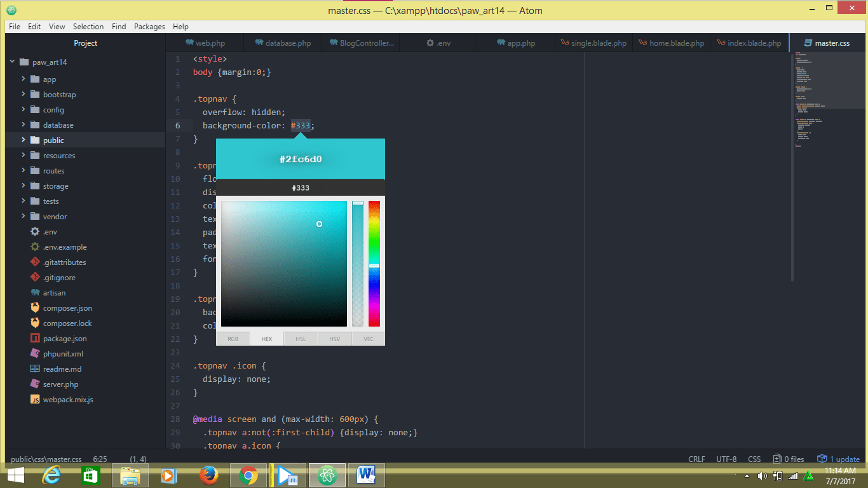Click the readme.md file icon

click(36, 369)
